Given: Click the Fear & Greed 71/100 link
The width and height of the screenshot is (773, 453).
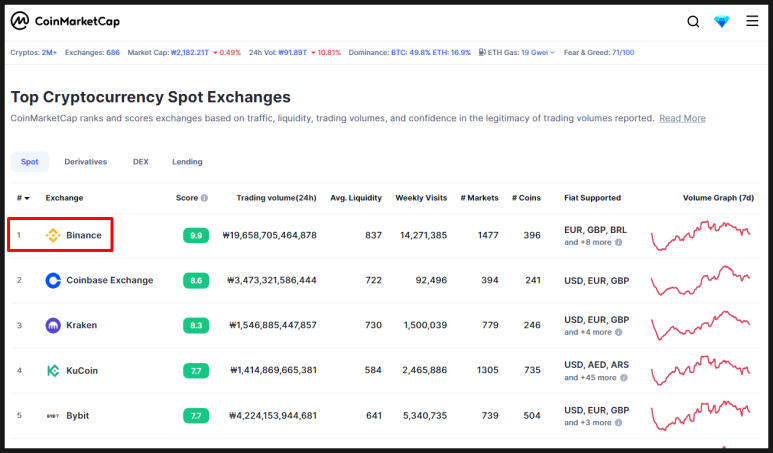Looking at the screenshot, I should click(623, 52).
